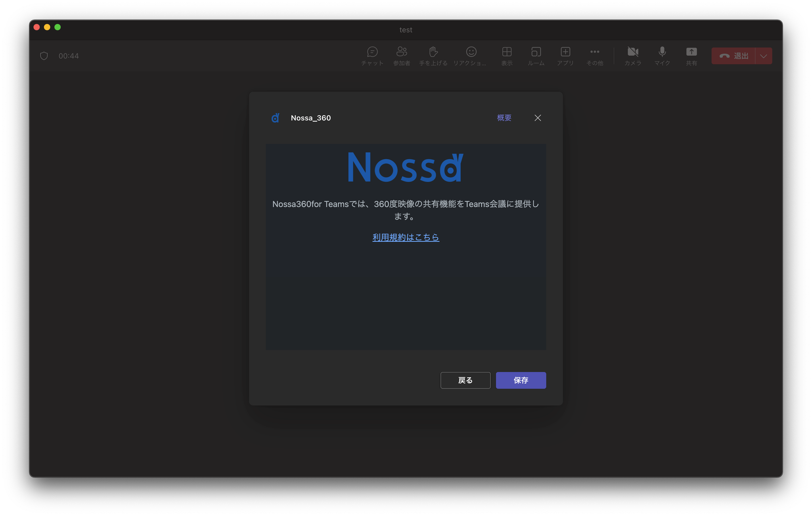Click the shield security icon near timer

click(44, 56)
